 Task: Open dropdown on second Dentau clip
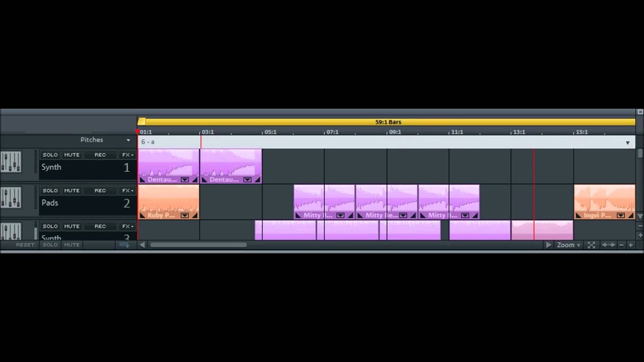pos(247,179)
